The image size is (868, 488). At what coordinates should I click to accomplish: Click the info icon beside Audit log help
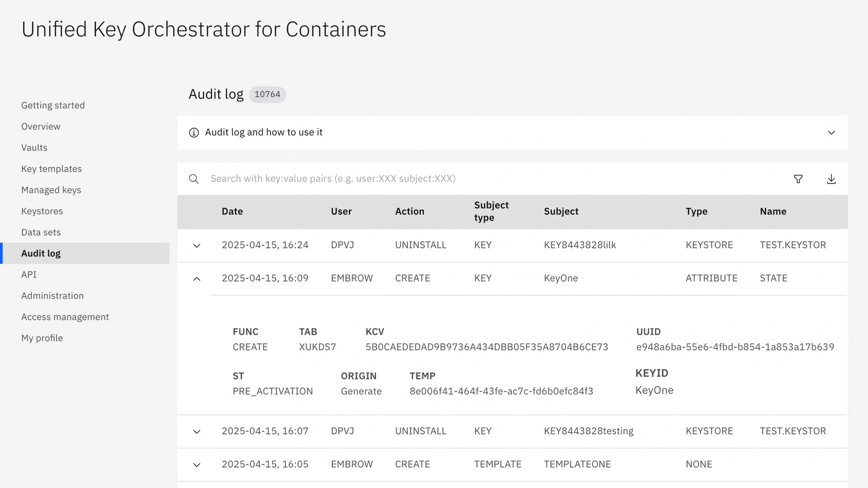[x=194, y=133]
